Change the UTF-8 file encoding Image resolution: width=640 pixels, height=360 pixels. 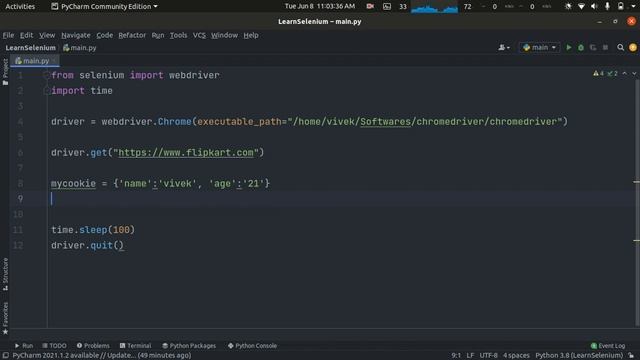489,356
